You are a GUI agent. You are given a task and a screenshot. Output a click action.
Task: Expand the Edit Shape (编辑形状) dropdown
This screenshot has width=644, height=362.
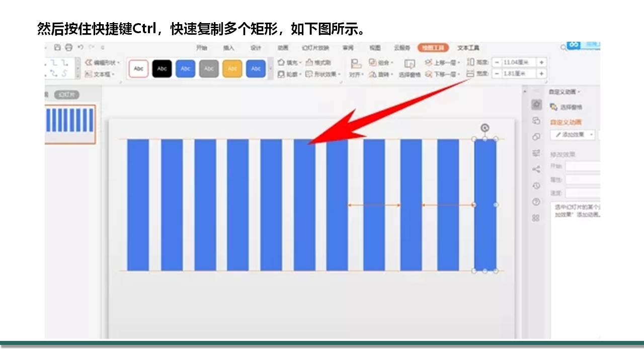tap(103, 62)
